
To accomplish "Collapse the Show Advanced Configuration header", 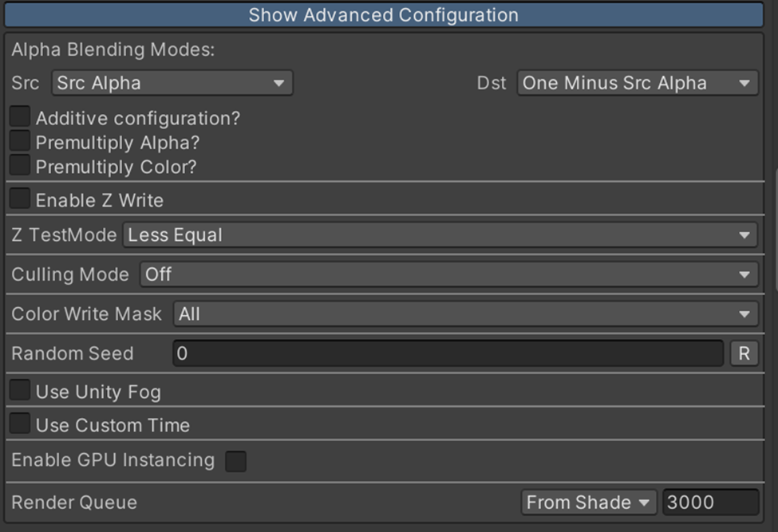I will click(384, 15).
